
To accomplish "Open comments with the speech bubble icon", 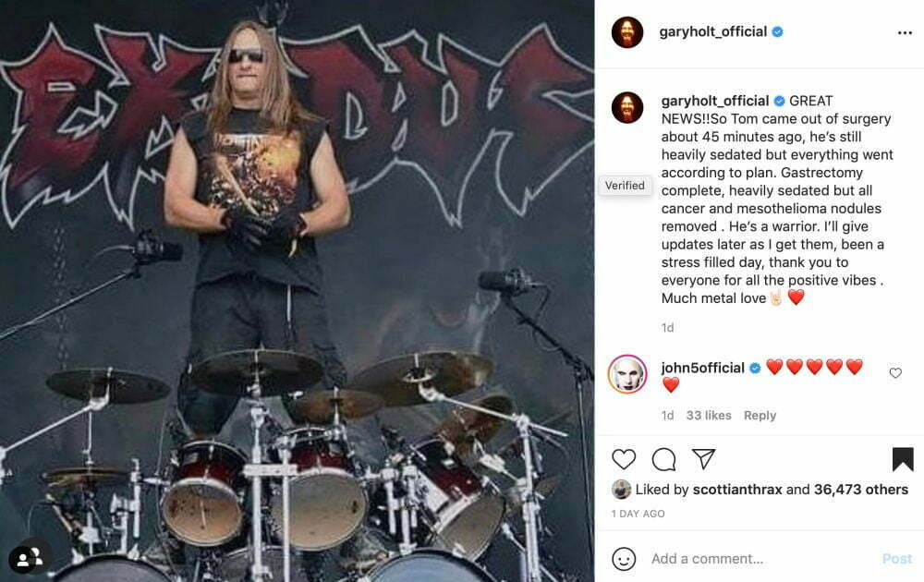I will (x=663, y=459).
